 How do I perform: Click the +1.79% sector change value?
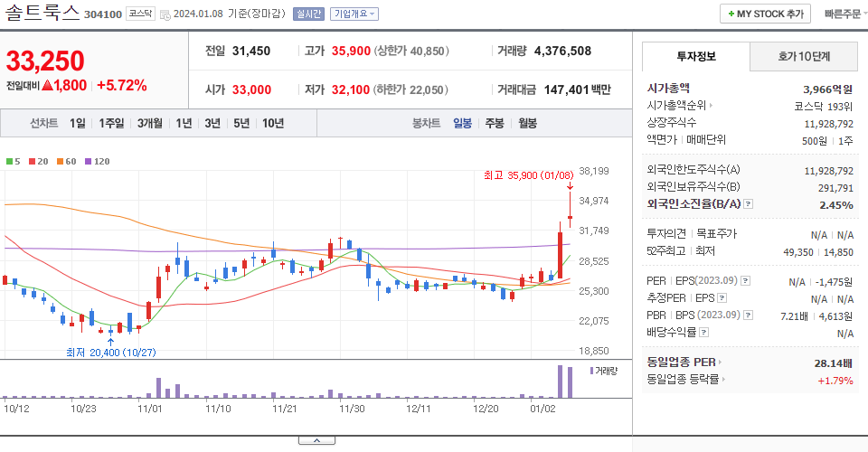(x=835, y=381)
